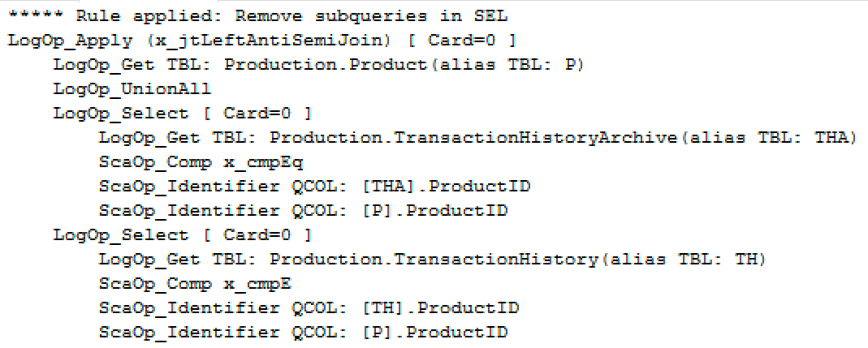This screenshot has height=348, width=868.
Task: Select the ScaOp_Comp x_cmpEq line
Action: [x=201, y=161]
